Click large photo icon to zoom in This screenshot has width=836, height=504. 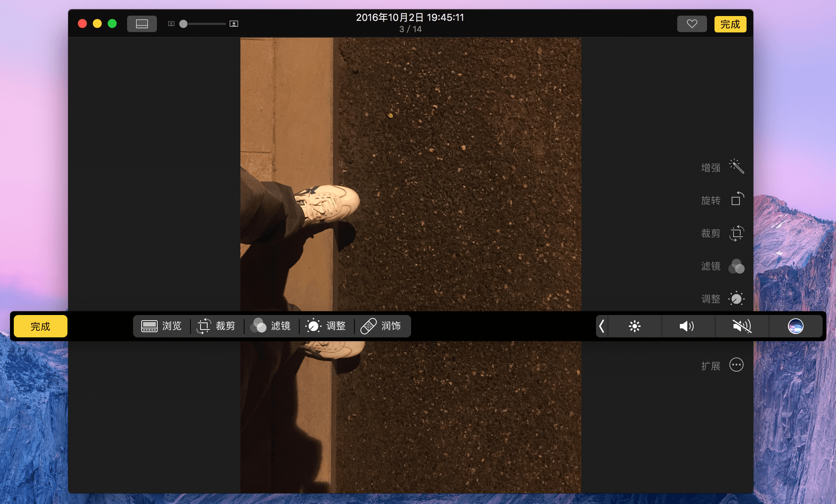point(234,24)
